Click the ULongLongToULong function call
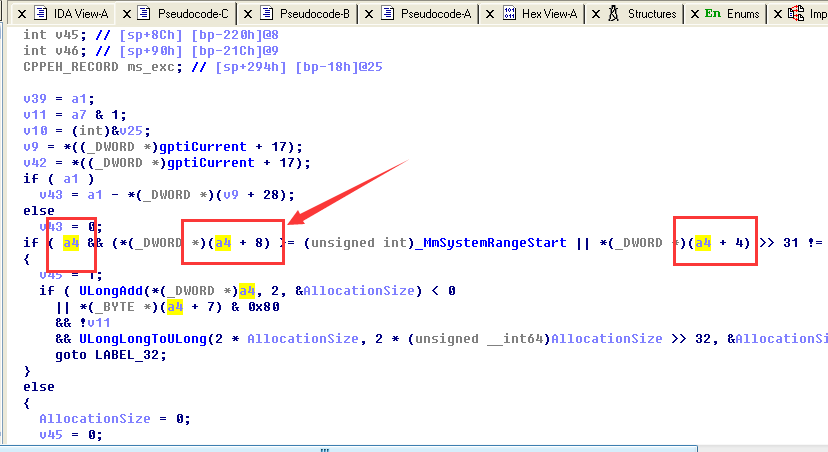Image resolution: width=828 pixels, height=452 pixels. coord(136,339)
